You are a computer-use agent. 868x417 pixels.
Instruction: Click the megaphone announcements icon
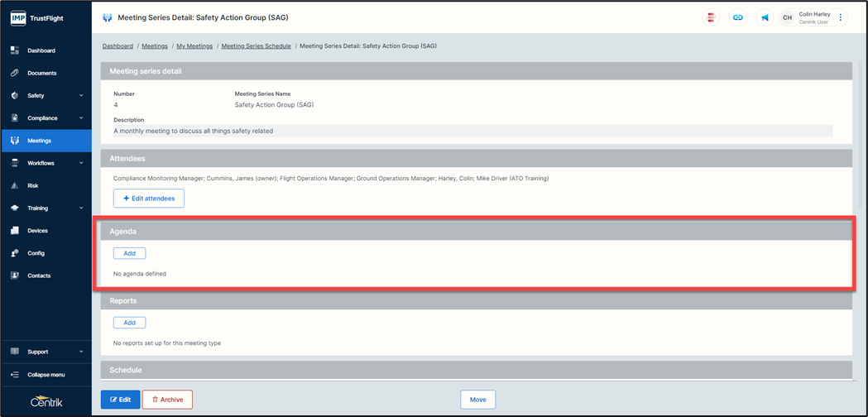coord(765,17)
